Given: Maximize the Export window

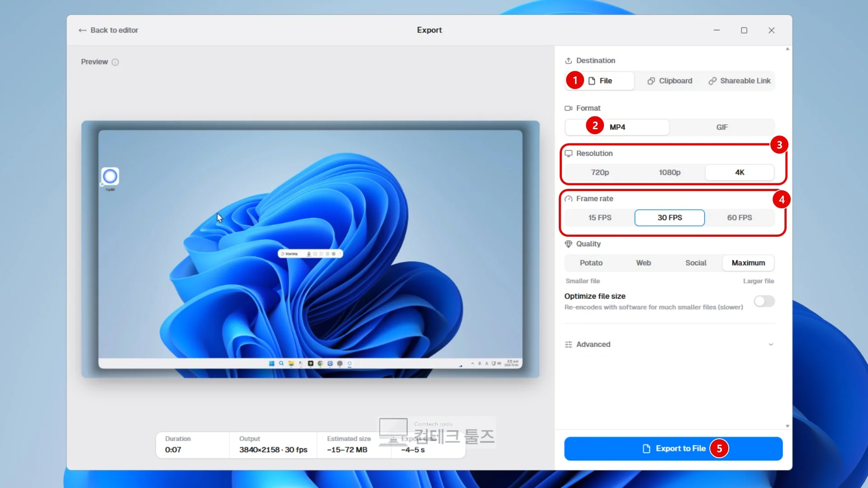Looking at the screenshot, I should click(x=744, y=30).
